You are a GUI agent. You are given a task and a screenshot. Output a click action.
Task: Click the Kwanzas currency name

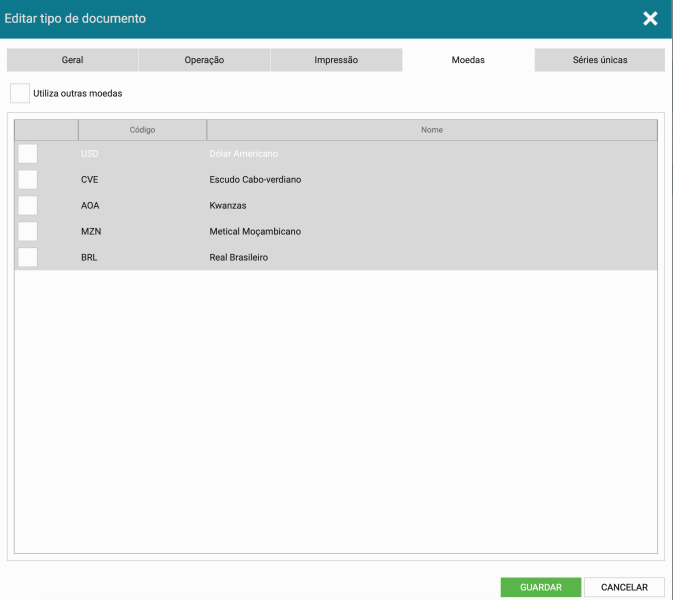[228, 206]
